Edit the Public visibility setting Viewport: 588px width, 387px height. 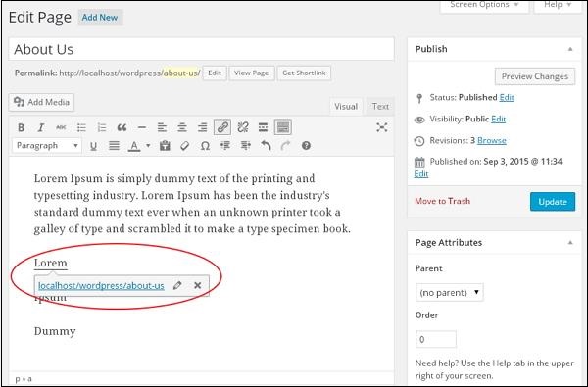499,119
